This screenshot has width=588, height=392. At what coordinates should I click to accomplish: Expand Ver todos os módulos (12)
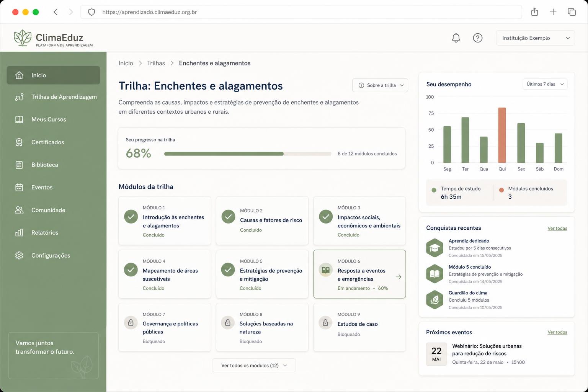pos(254,366)
